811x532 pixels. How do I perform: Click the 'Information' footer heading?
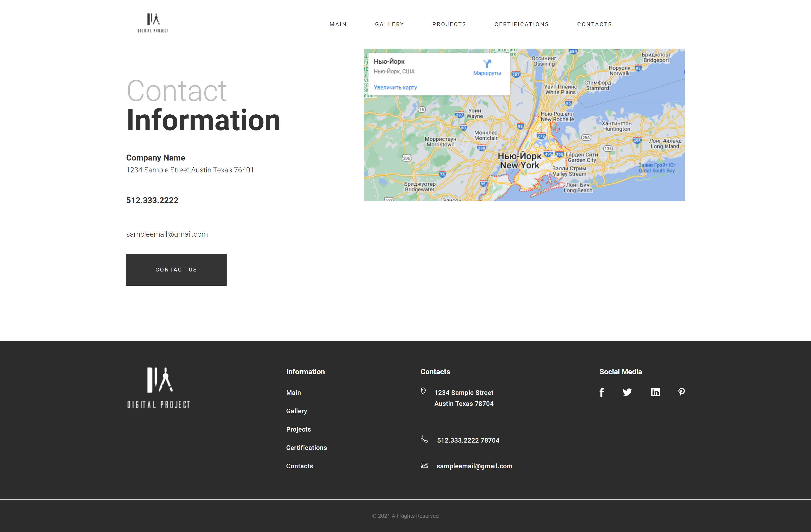tap(305, 372)
